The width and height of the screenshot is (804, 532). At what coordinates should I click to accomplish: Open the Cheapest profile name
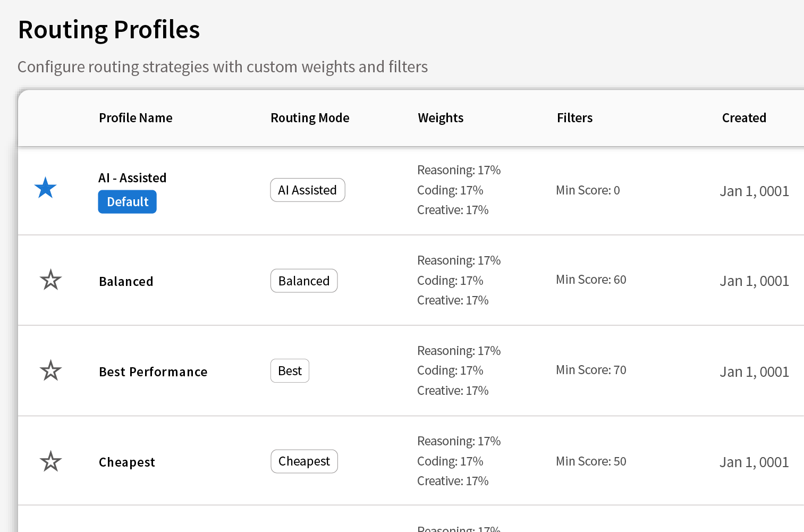click(x=127, y=462)
